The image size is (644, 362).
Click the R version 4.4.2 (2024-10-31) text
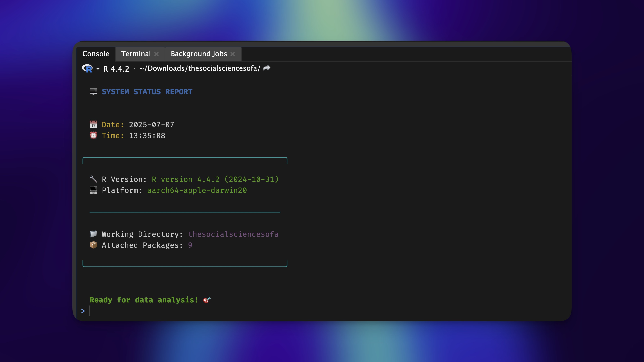coord(215,179)
